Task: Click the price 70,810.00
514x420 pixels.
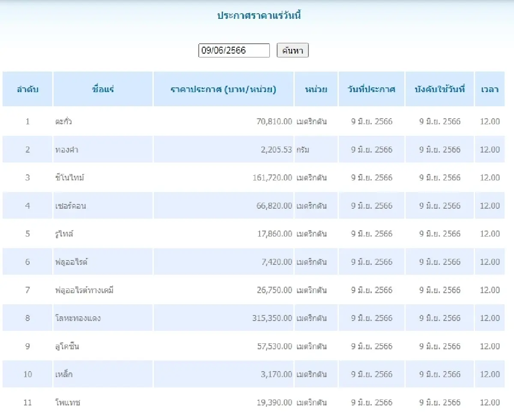Action: click(274, 121)
